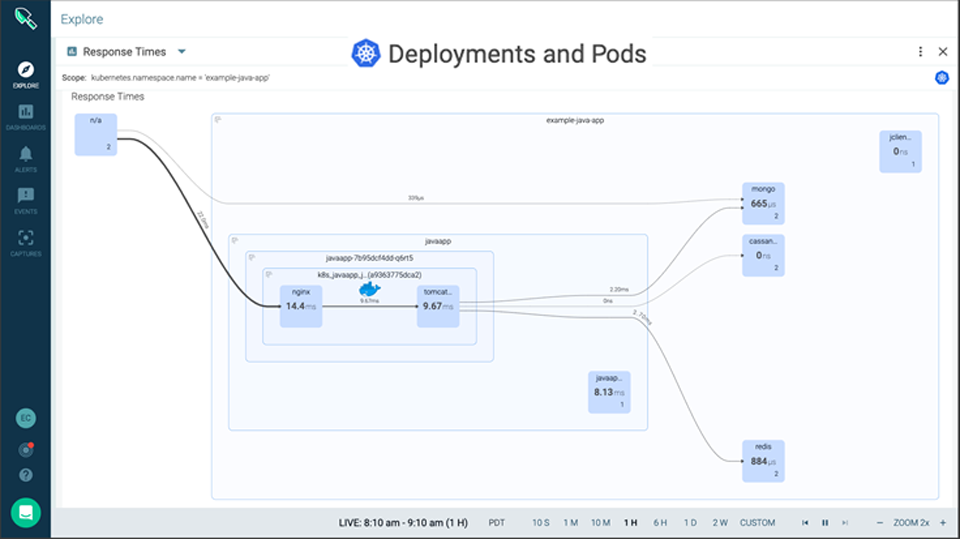Open the Explore compass icon in sidebar
Viewport: 960px width, 539px height.
click(25, 72)
